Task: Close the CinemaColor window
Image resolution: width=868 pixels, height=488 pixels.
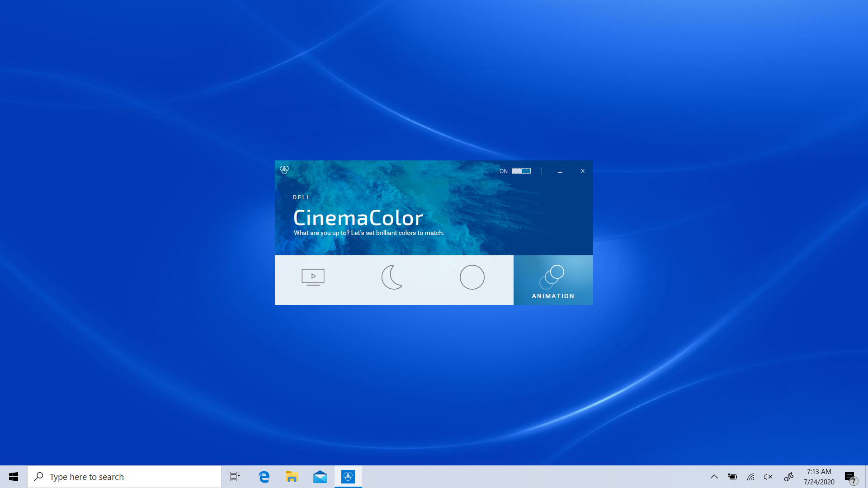Action: (583, 171)
